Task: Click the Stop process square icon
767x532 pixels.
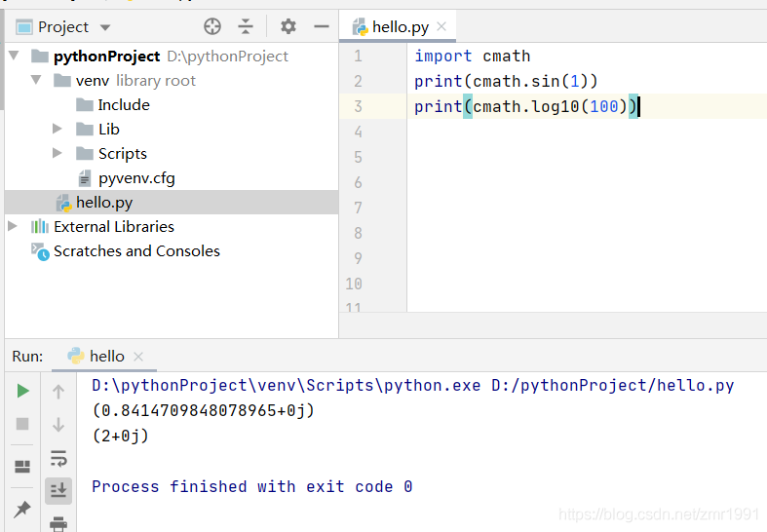Action: pos(22,424)
